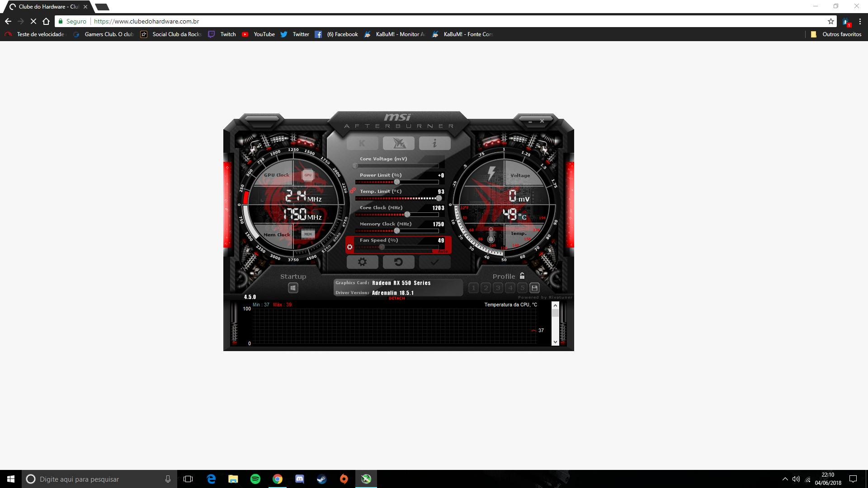Click the Radeon RX 550 Series text
Image resolution: width=868 pixels, height=488 pixels.
click(x=401, y=283)
